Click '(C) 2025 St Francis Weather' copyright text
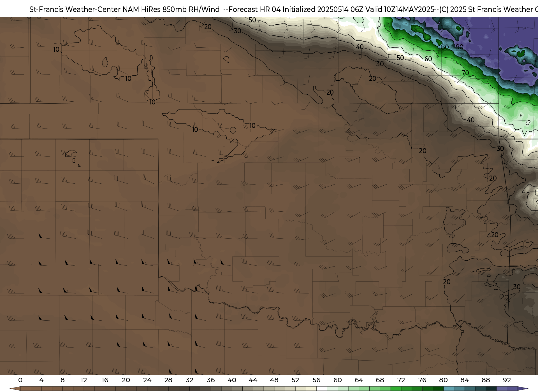Viewport: 538px width, 392px height. click(486, 9)
